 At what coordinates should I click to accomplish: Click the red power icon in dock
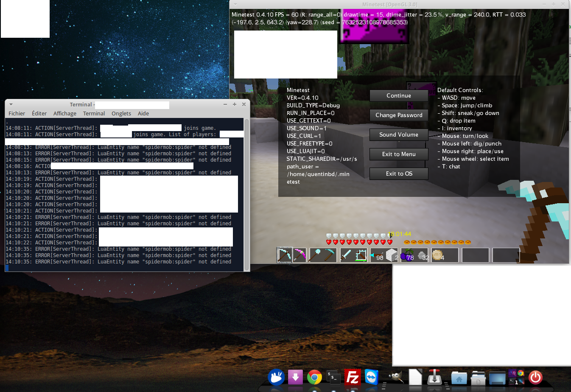(535, 377)
